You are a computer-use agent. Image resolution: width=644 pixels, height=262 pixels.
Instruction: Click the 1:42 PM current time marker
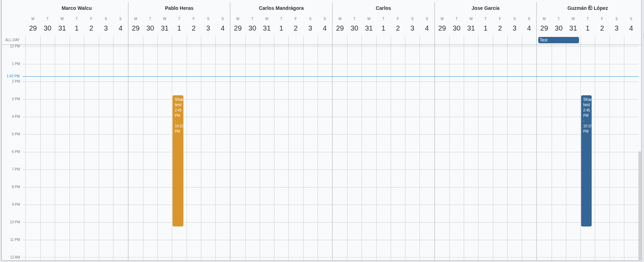pyautogui.click(x=13, y=76)
